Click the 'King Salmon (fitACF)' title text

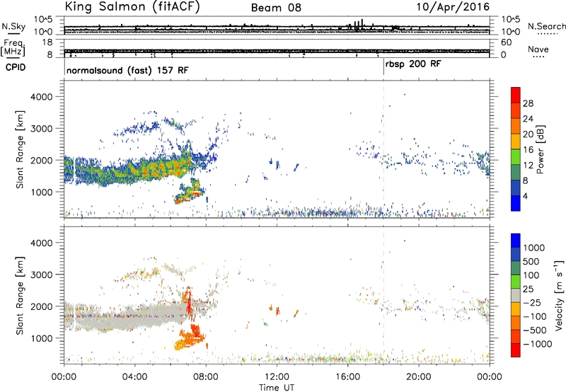pos(132,6)
